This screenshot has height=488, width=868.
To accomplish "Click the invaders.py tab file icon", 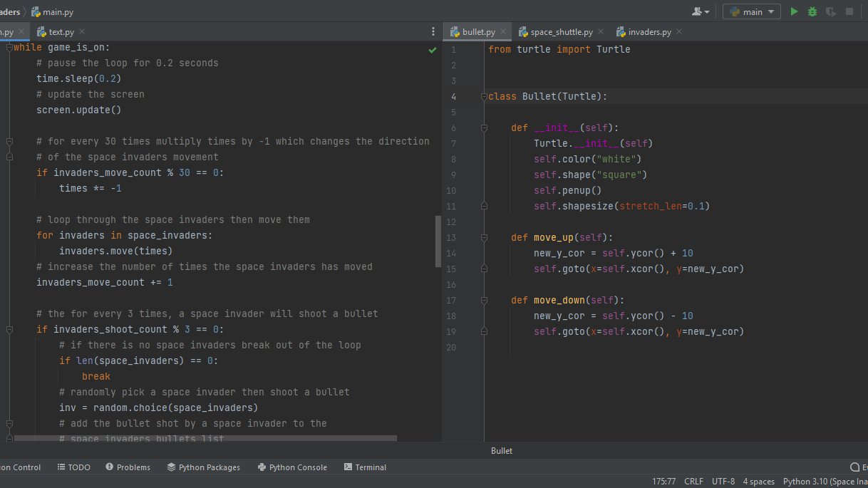I will (x=621, y=31).
